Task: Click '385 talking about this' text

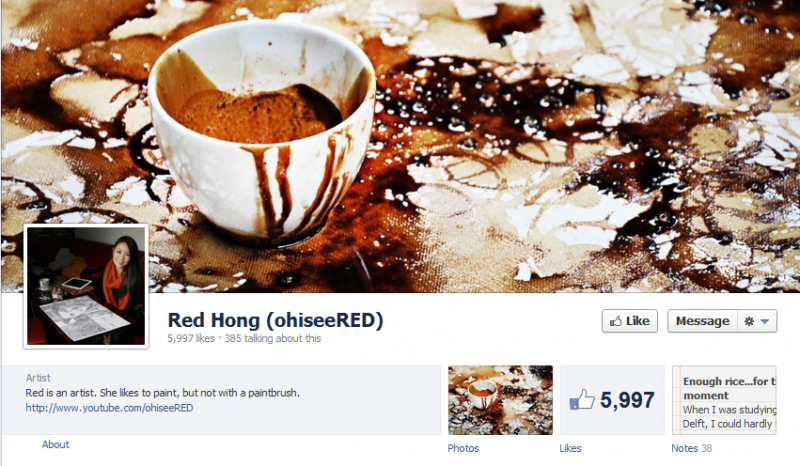Action: [x=272, y=338]
